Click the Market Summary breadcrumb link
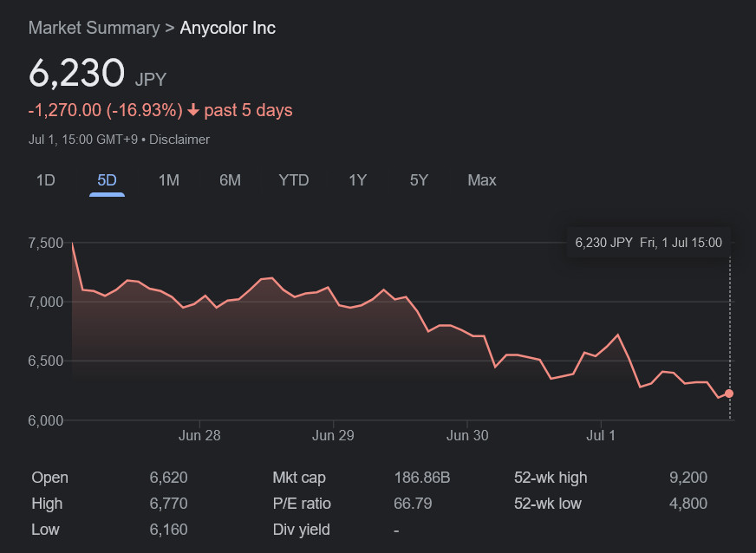Image resolution: width=756 pixels, height=553 pixels. (x=94, y=28)
